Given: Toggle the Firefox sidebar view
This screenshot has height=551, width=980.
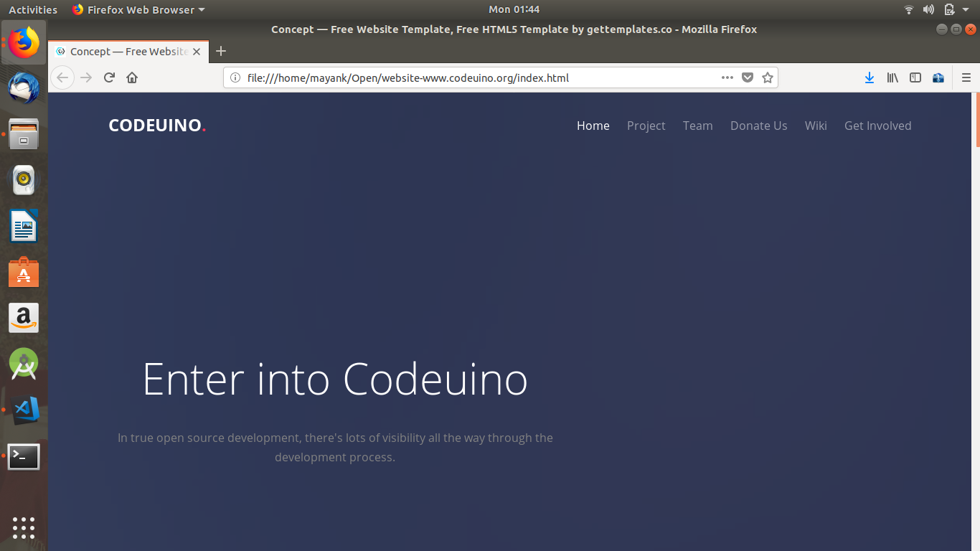Looking at the screenshot, I should (915, 77).
